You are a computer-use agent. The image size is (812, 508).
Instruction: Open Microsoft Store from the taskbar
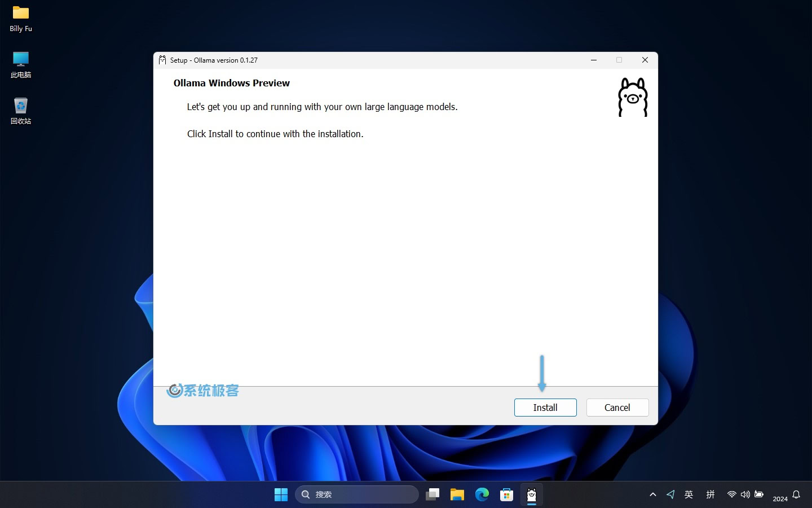[x=507, y=494]
